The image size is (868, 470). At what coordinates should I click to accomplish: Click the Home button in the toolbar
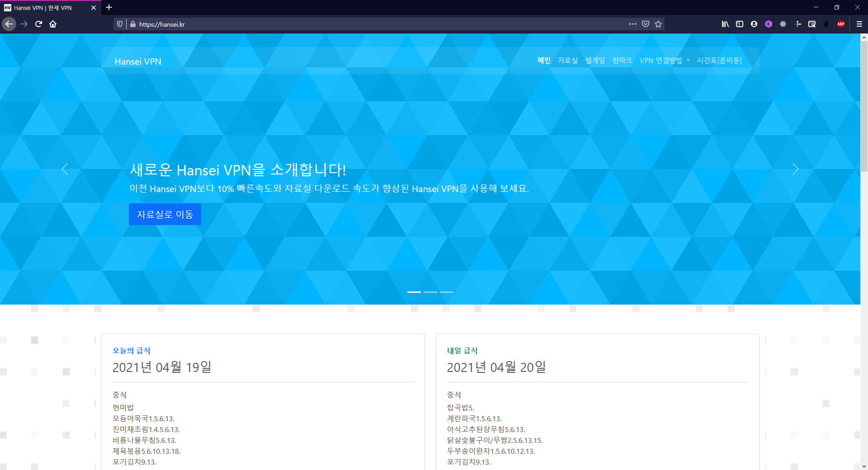[x=53, y=24]
